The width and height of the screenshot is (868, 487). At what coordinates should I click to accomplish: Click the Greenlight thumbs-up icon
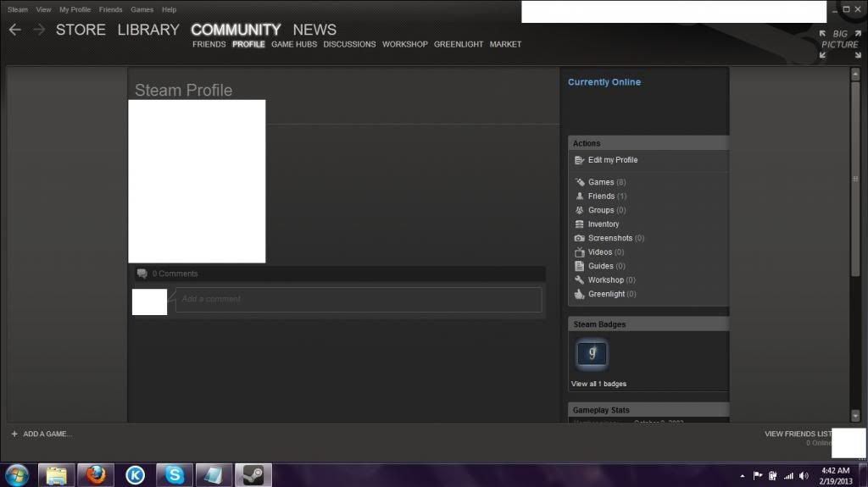coord(579,294)
